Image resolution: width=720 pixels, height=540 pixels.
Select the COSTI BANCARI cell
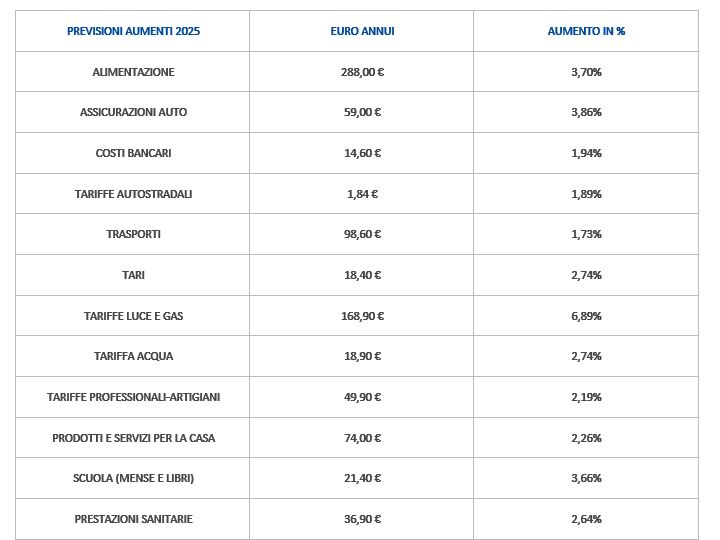click(133, 153)
